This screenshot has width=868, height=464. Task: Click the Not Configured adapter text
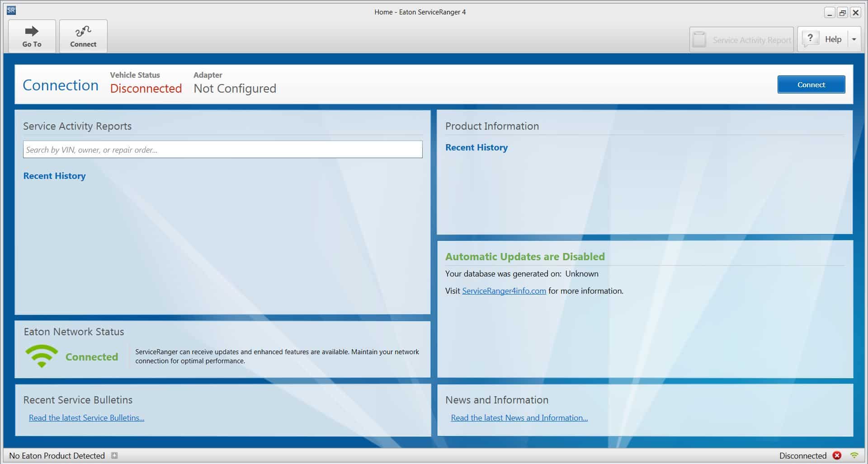pyautogui.click(x=235, y=89)
